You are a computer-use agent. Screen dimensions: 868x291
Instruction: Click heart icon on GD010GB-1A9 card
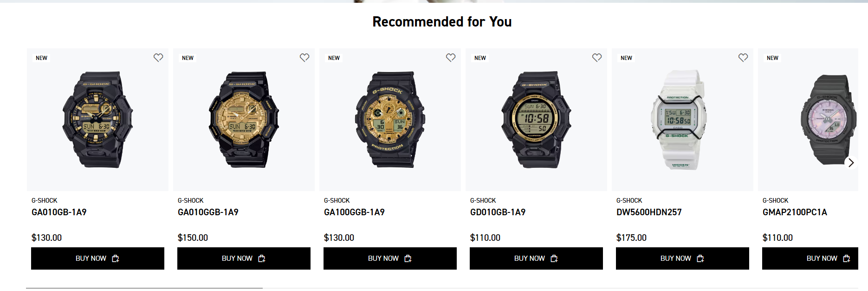click(x=597, y=58)
